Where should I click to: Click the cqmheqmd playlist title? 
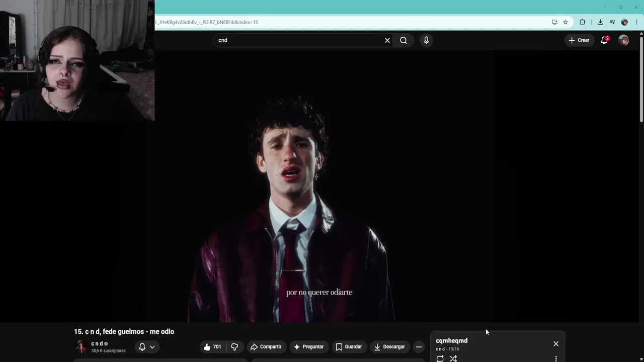(x=451, y=340)
